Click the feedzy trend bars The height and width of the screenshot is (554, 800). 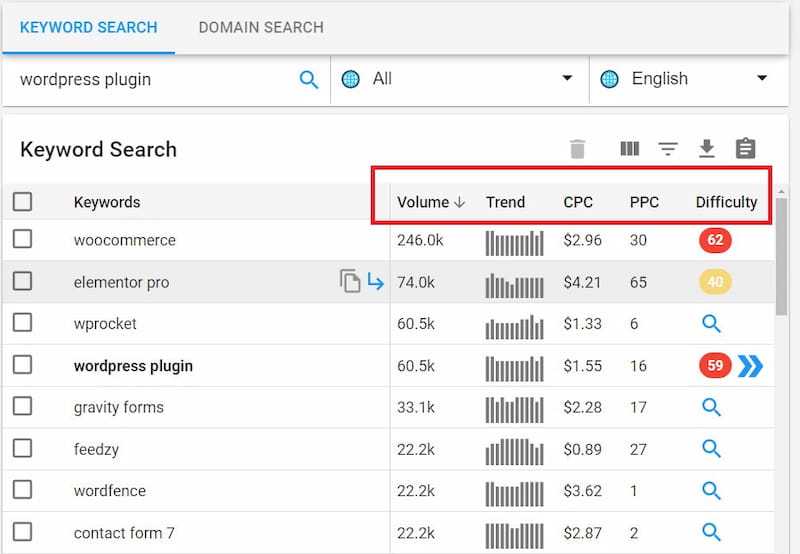(514, 452)
